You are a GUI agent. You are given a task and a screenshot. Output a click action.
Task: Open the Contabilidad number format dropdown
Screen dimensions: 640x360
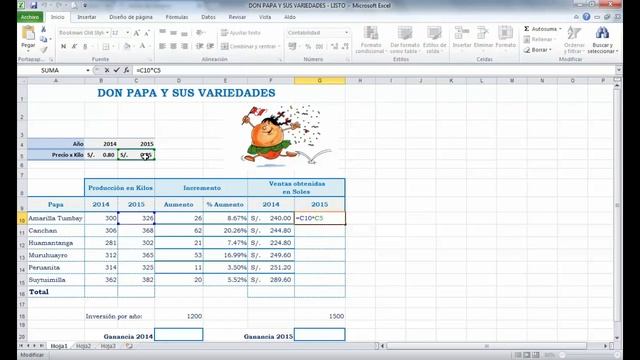click(347, 33)
